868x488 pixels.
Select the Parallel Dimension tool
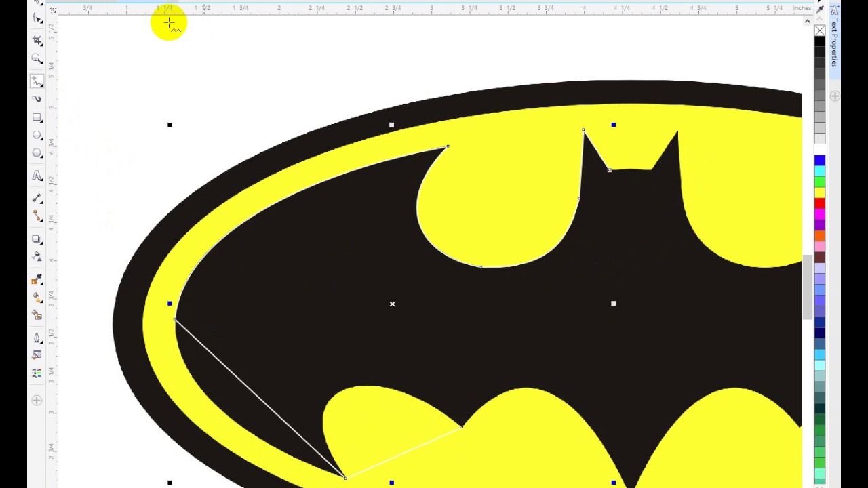pyautogui.click(x=37, y=198)
